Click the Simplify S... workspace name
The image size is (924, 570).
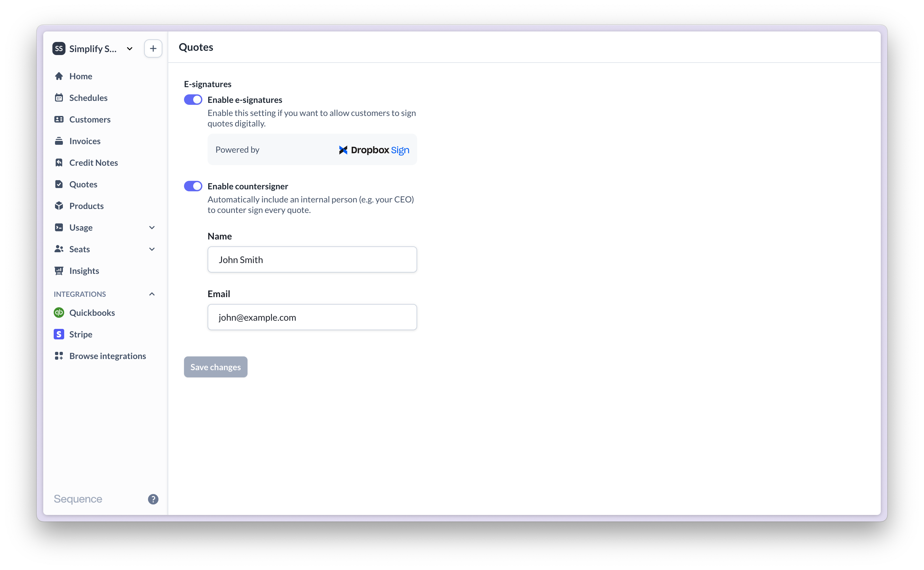click(93, 48)
